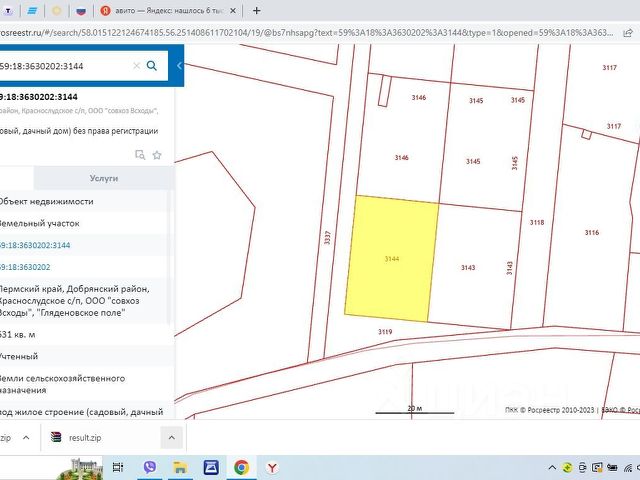The height and width of the screenshot is (480, 640).
Task: Click the magnifier search icon in cadastral search box
Action: 151,66
